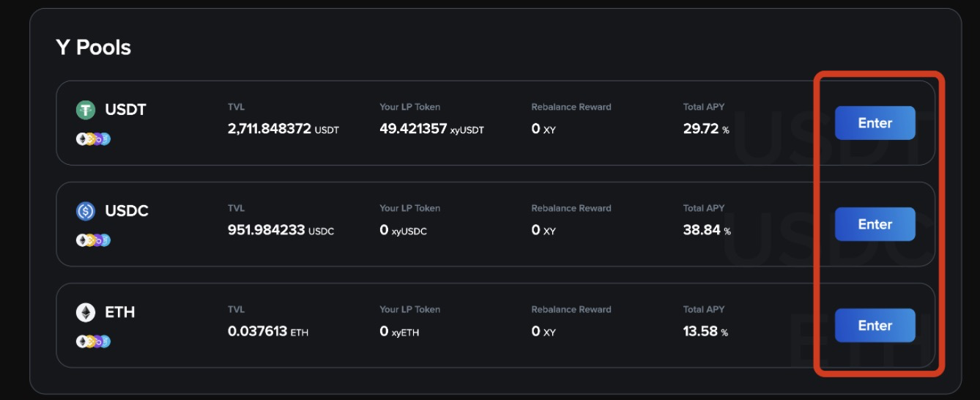Viewport: 980px width, 400px height.
Task: Click the blue USDC coin icon
Action: coord(86,211)
